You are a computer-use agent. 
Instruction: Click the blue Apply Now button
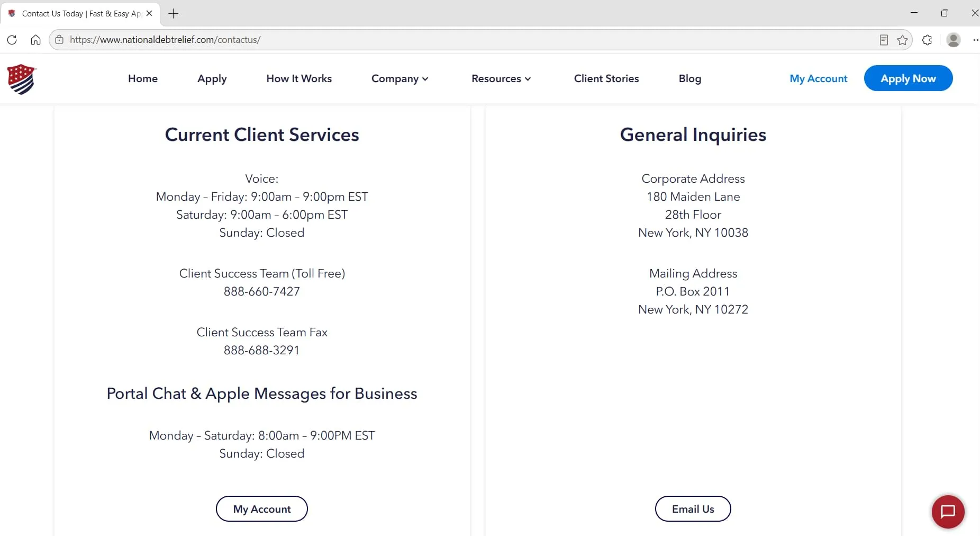(x=908, y=78)
